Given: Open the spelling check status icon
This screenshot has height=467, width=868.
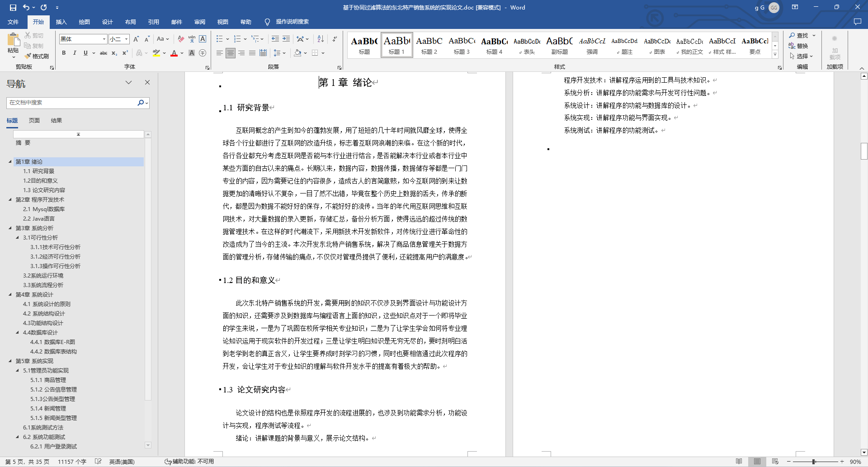Looking at the screenshot, I should (x=98, y=462).
